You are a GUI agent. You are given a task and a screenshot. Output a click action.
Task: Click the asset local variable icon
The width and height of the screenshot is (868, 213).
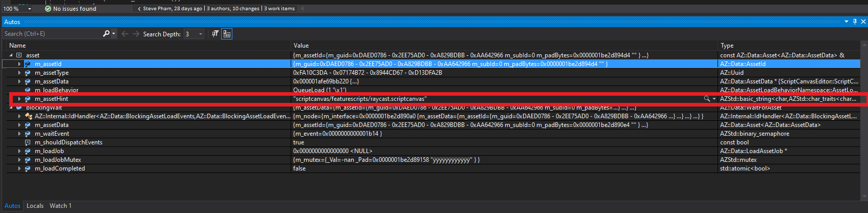[x=19, y=55]
